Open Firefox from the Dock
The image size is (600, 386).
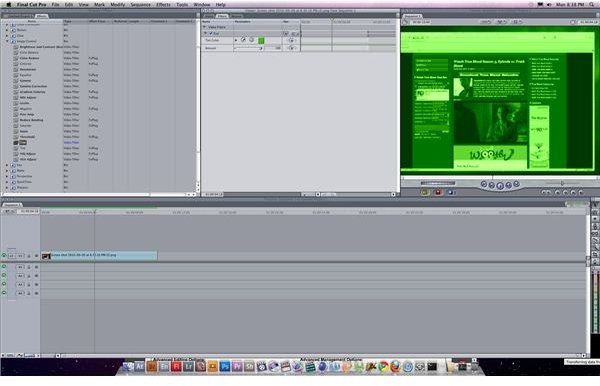(x=395, y=367)
